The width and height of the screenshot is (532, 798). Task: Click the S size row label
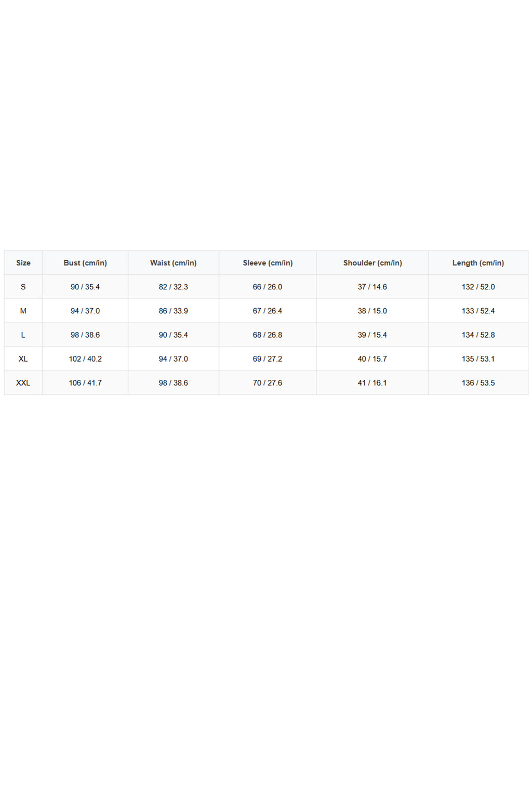(23, 287)
